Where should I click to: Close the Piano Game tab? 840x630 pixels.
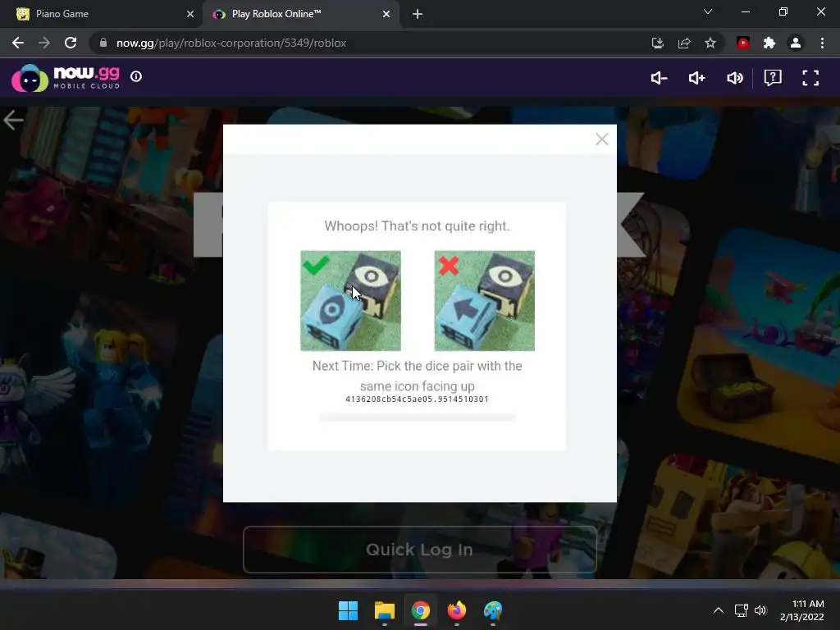(x=190, y=14)
